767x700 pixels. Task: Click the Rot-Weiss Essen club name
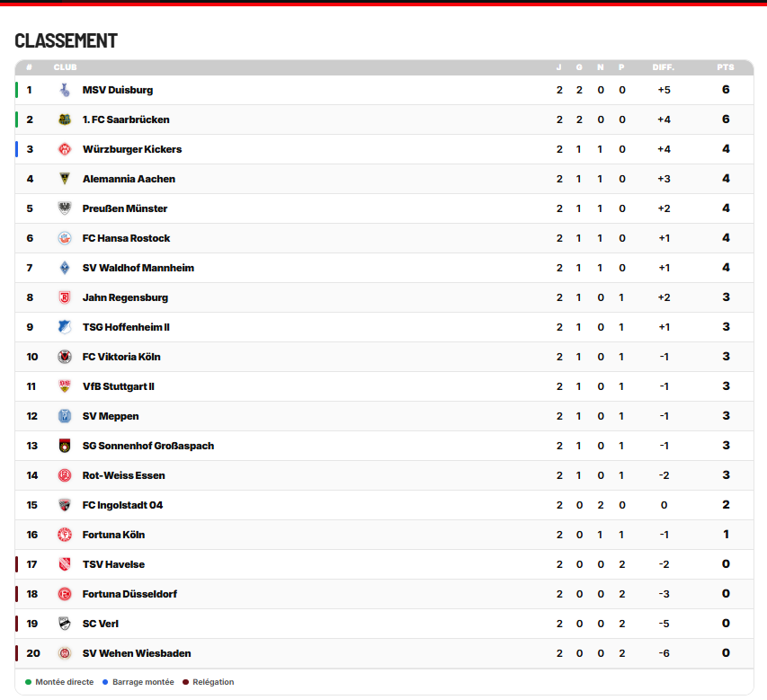click(x=124, y=475)
